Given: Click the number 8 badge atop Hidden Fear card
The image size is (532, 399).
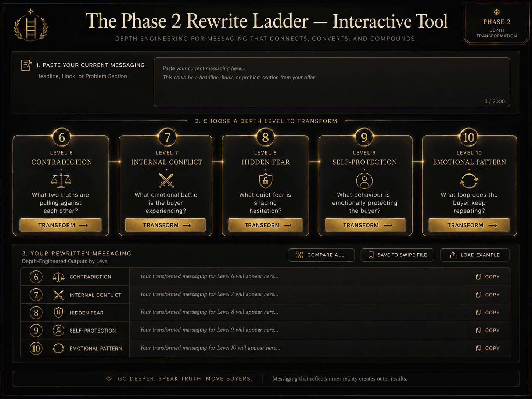Looking at the screenshot, I should coord(265,137).
